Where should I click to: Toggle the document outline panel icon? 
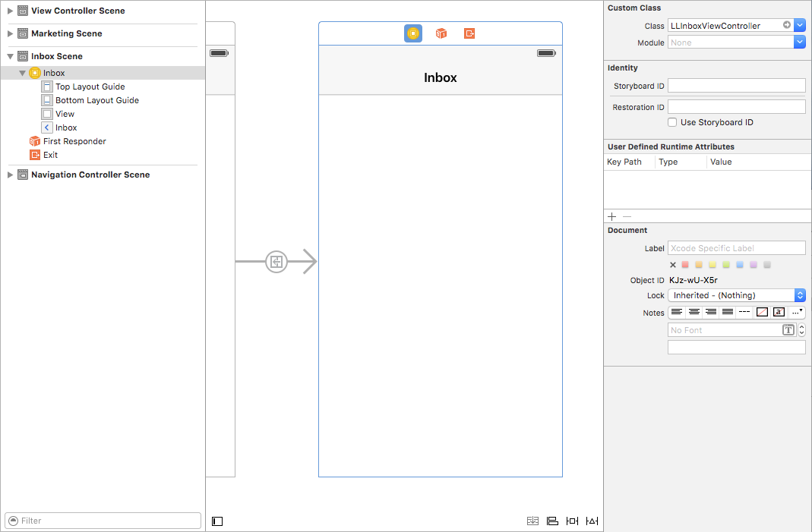pos(217,521)
